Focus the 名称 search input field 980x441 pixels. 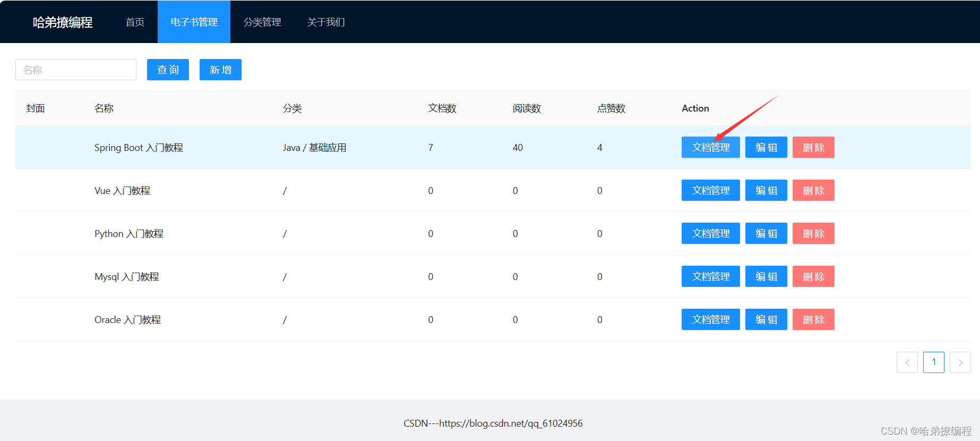[76, 70]
